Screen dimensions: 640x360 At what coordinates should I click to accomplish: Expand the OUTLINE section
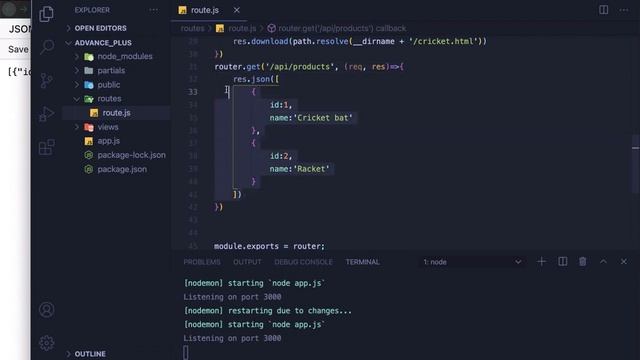tap(90, 354)
